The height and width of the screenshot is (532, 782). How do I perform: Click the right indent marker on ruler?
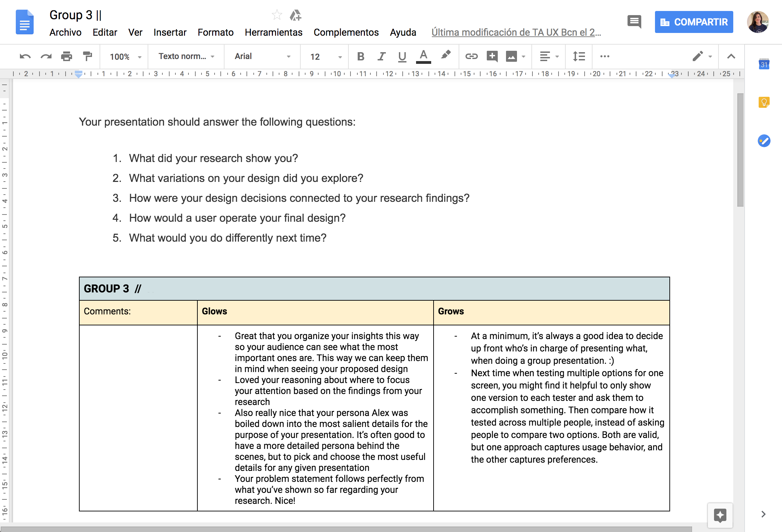(672, 76)
